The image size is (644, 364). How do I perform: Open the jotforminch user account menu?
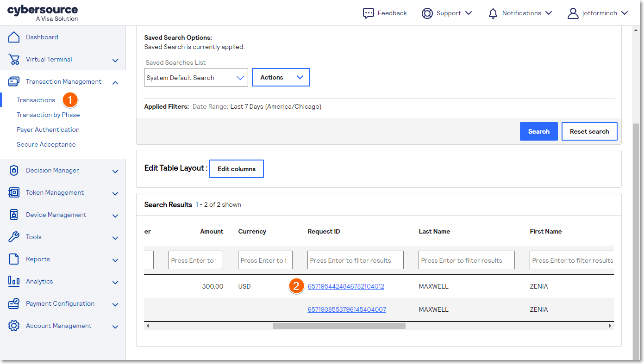click(x=598, y=13)
